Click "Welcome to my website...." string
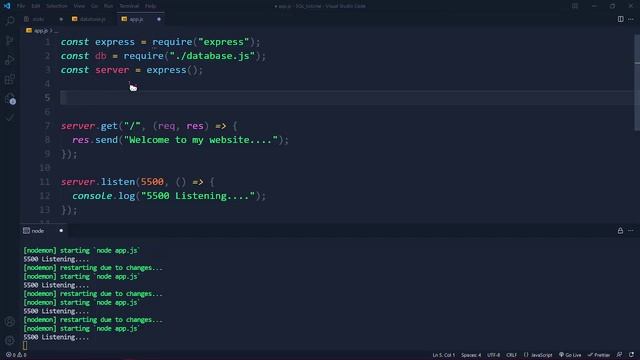Image resolution: width=640 pixels, height=360 pixels. coord(201,140)
